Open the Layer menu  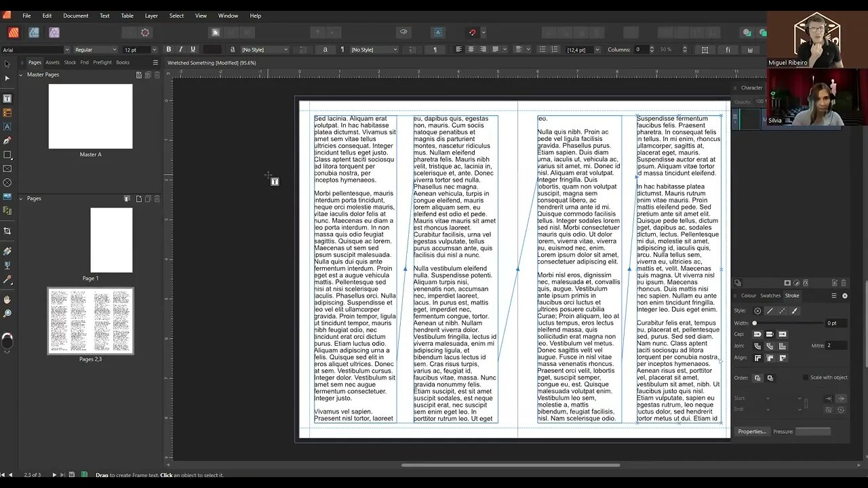pos(151,16)
